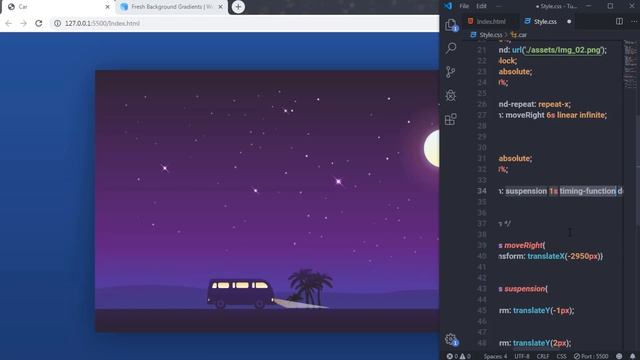Screen dimensions: 640x360
Task: Click the browser back arrow
Action: point(9,23)
